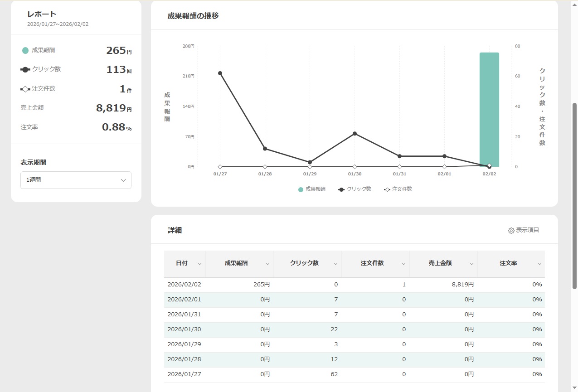
Task: Click the 注文件数 diamond icon in summary panel
Action: [25, 89]
